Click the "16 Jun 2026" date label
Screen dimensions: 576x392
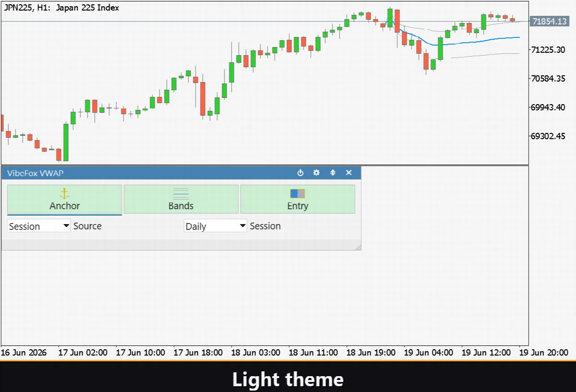point(24,352)
